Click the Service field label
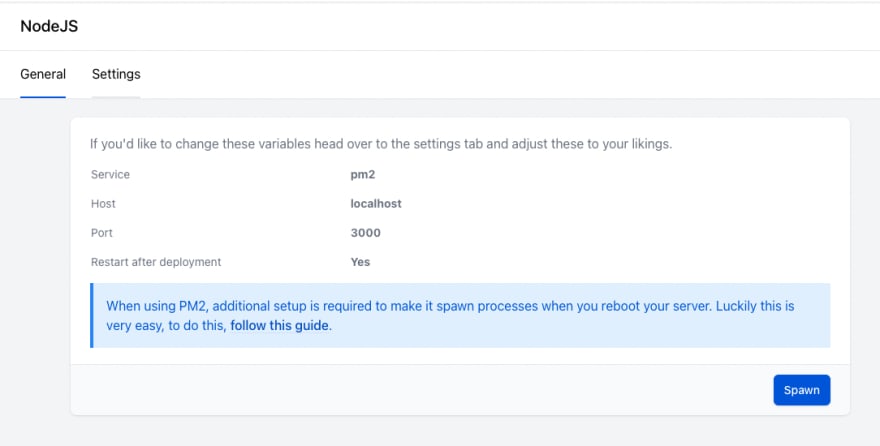880x446 pixels. point(111,174)
